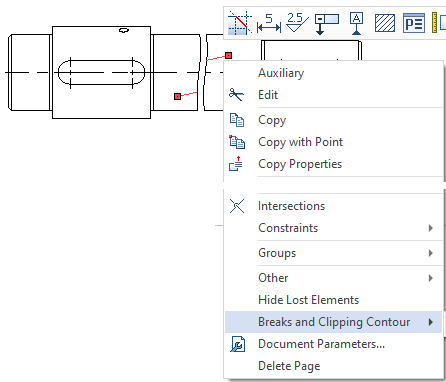Choose the hatch tool icon

[x=385, y=23]
